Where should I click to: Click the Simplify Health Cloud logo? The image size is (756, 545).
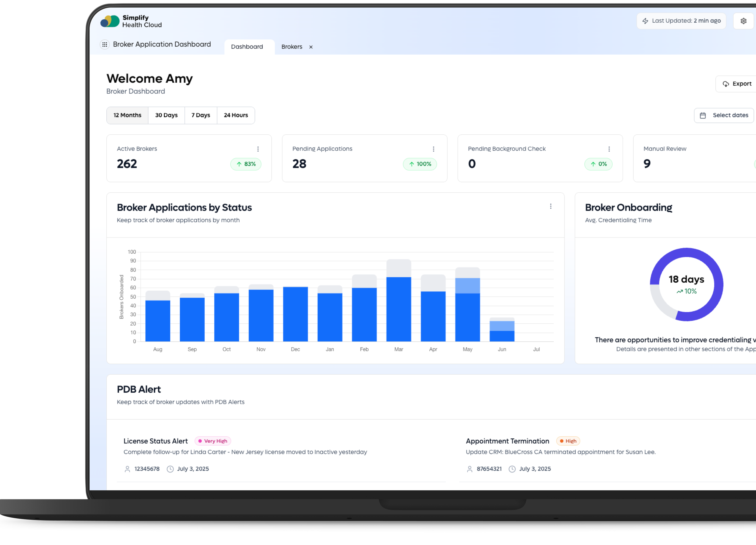point(131,21)
